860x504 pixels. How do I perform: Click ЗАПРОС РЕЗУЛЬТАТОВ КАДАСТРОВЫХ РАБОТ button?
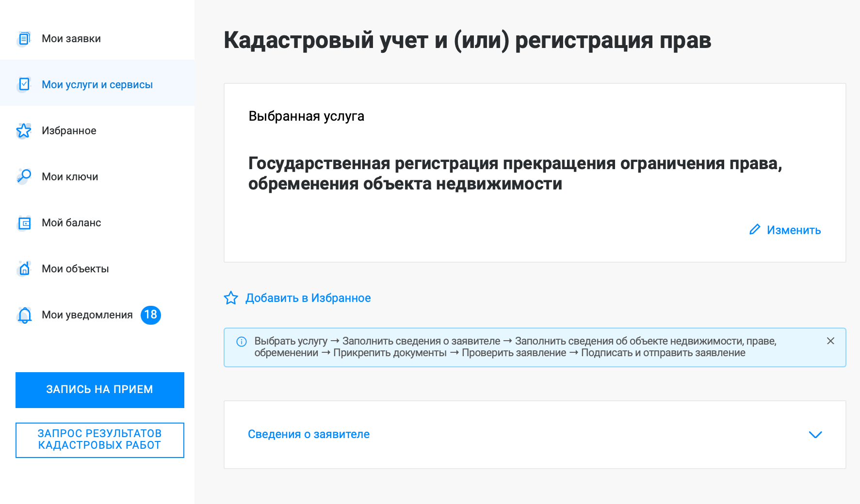[x=100, y=440]
